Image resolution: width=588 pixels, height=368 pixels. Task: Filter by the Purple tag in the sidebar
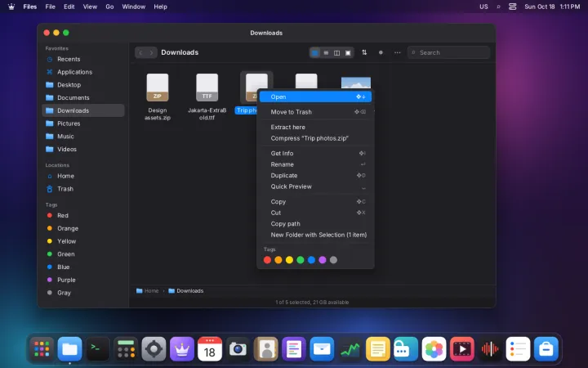(x=83, y=280)
